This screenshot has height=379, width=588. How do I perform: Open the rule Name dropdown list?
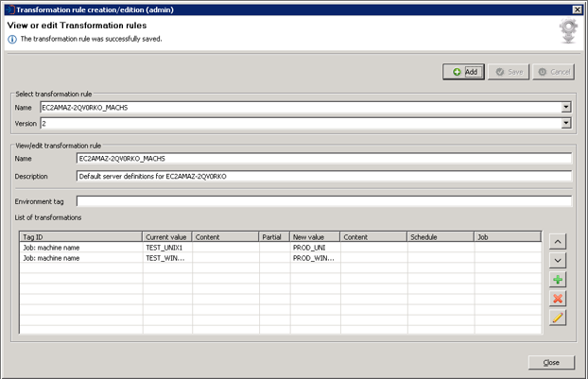pos(566,108)
